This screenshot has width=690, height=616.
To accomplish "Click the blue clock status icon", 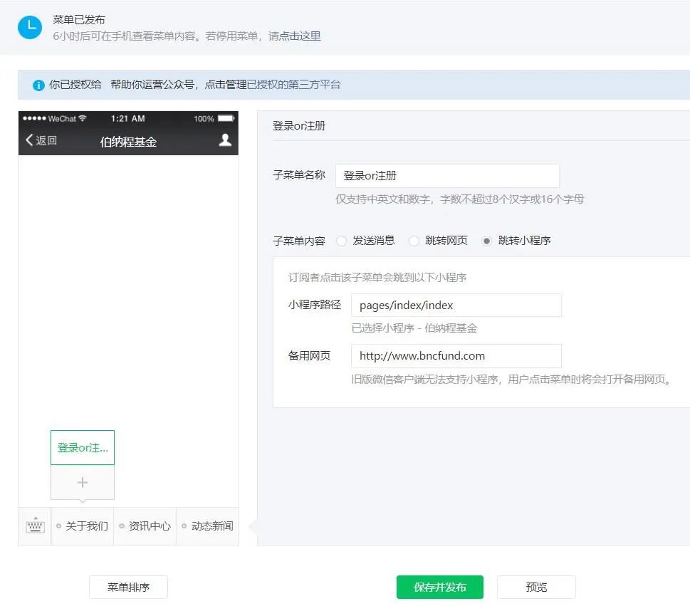I will (x=29, y=27).
